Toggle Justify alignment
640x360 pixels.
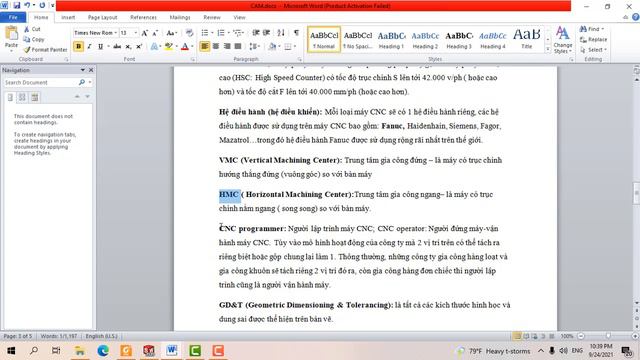click(x=238, y=47)
